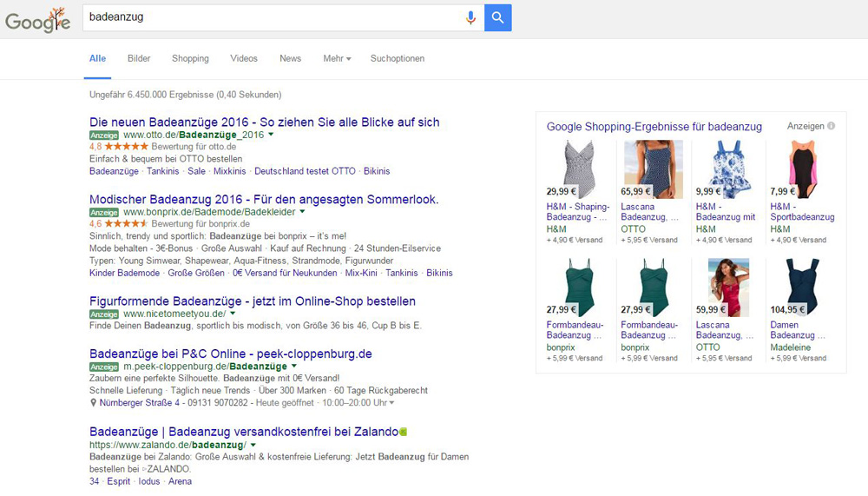Open the dropdown arrow next to otto.de URL
The image size is (868, 496).
[x=271, y=135]
